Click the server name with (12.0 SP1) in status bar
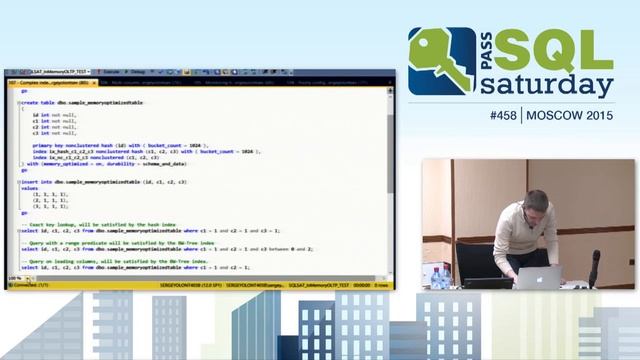This screenshot has height=360, width=640. point(190,285)
